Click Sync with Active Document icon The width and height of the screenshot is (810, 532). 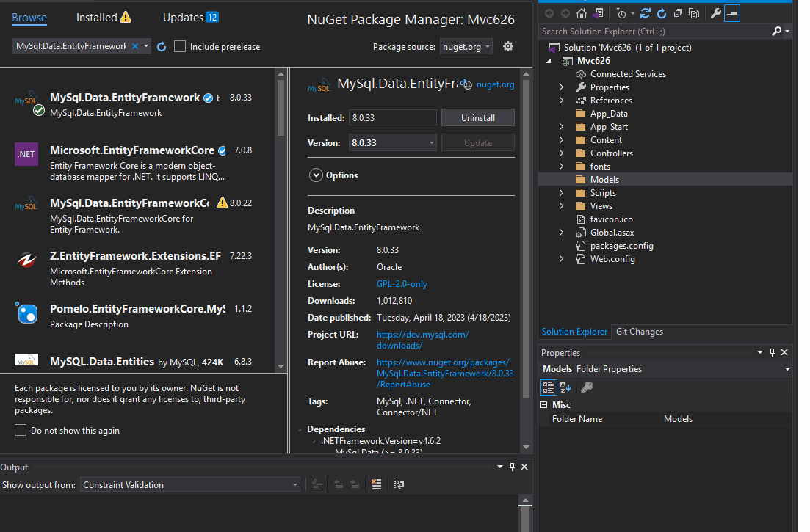pos(646,13)
